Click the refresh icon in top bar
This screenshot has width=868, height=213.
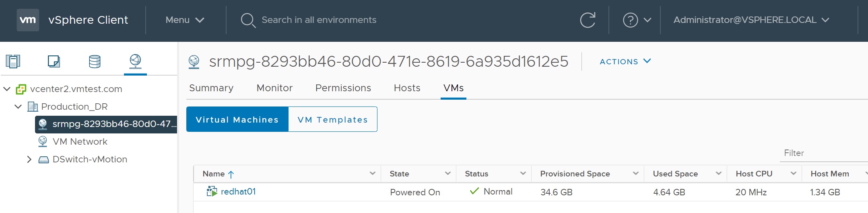coord(588,20)
